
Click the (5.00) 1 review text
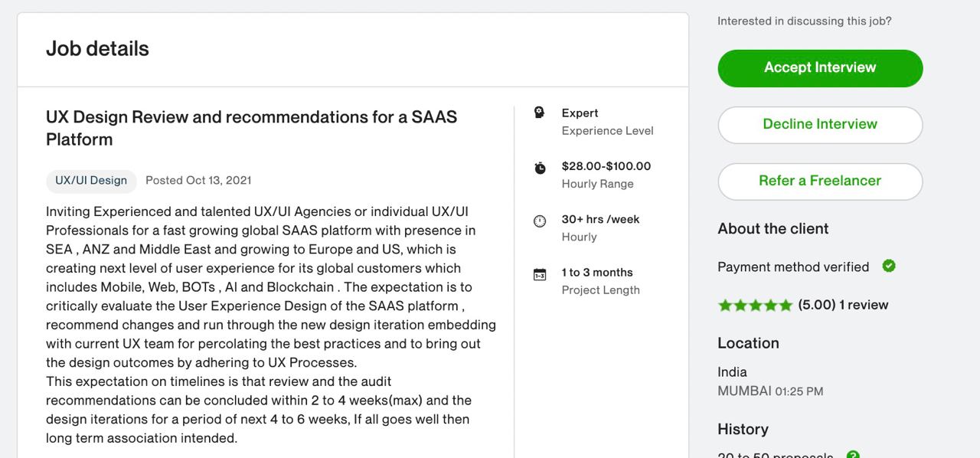pos(843,305)
